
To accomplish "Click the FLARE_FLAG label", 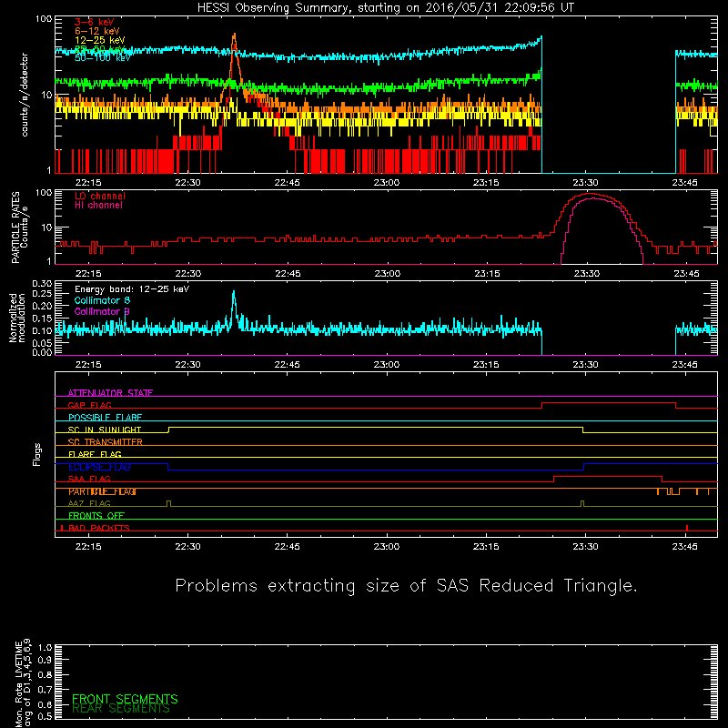I will 95,454.
